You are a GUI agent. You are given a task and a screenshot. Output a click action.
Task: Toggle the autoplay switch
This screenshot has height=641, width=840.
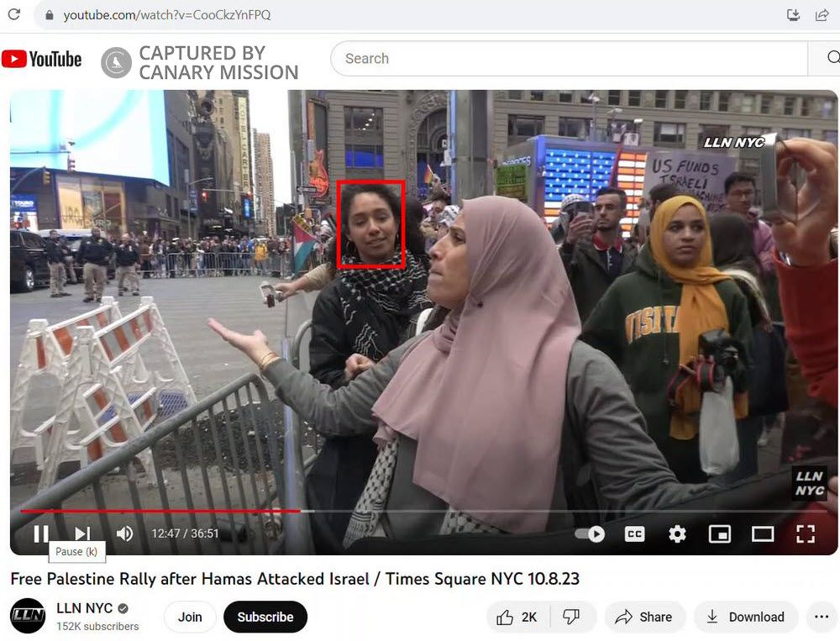[591, 534]
